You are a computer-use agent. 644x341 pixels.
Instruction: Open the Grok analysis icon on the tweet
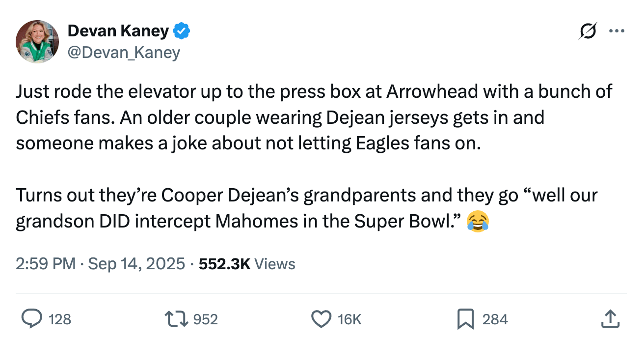pos(587,30)
